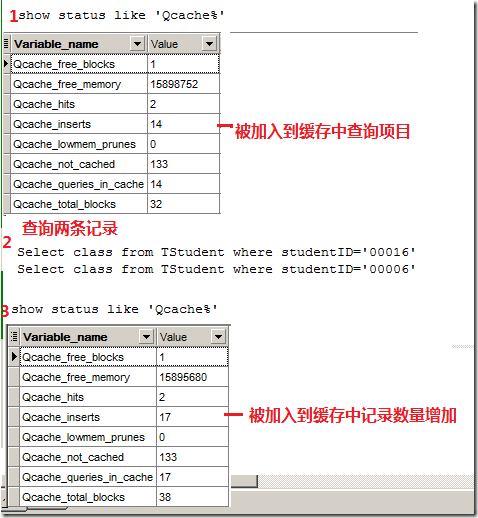This screenshot has height=518, width=478.
Task: Select Qcache_queries_in_cache cell in upper table
Action: tap(79, 184)
